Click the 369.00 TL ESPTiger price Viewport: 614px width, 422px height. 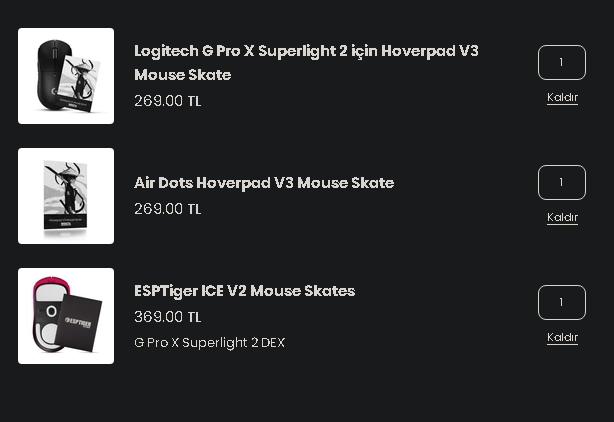[167, 317]
